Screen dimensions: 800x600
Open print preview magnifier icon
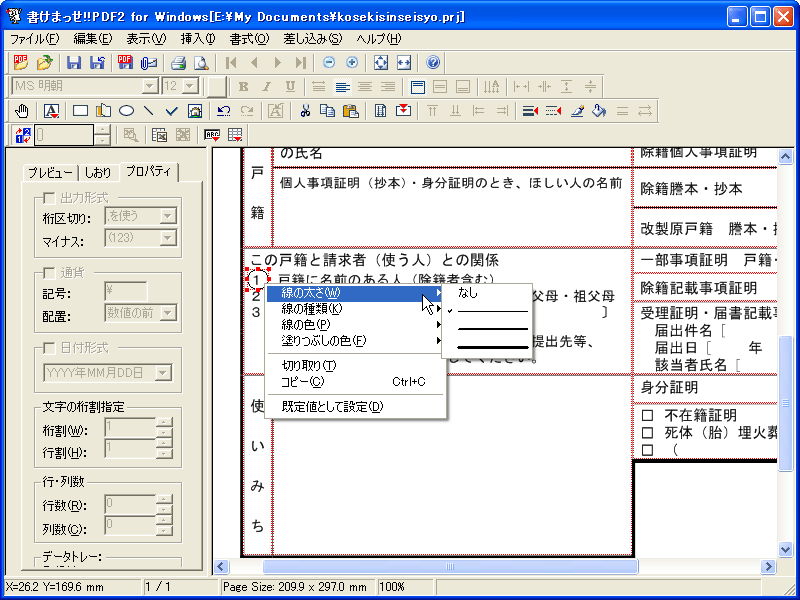[202, 62]
